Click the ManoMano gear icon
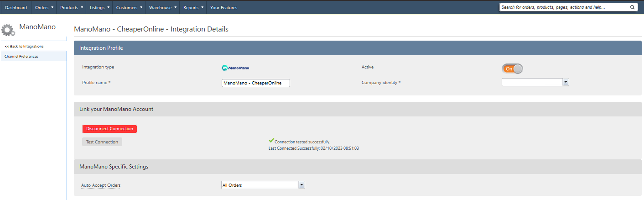 [8, 30]
